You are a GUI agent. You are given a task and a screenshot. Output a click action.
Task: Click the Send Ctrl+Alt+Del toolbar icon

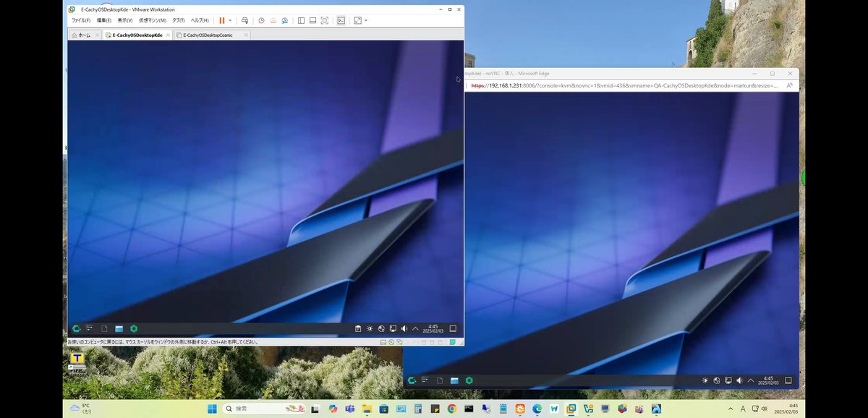[x=245, y=20]
